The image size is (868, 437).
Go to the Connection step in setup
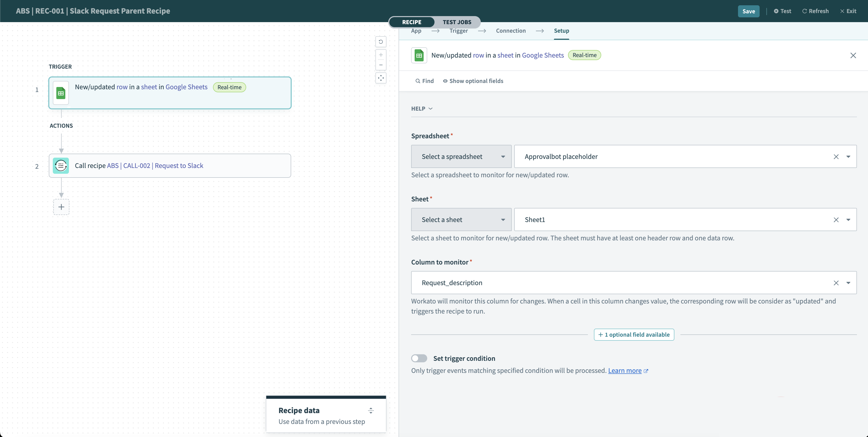tap(511, 31)
